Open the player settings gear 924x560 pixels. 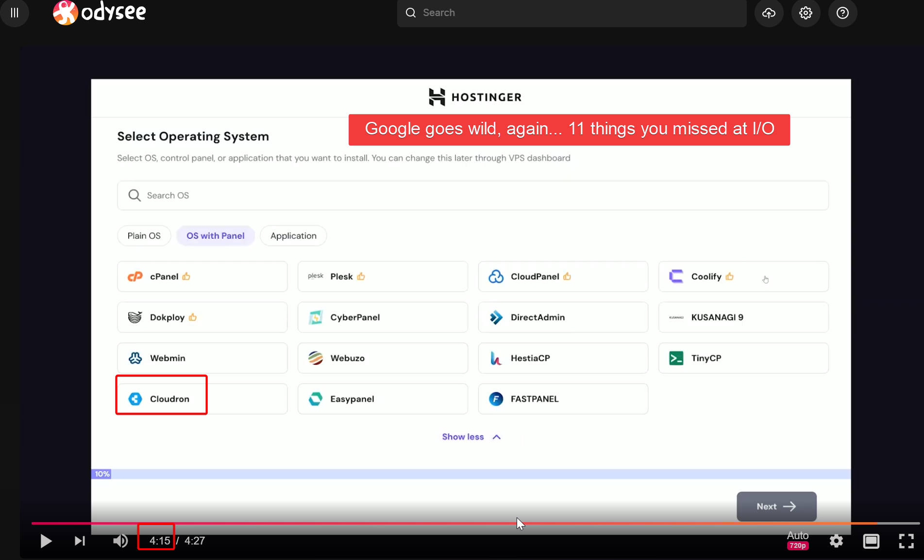point(836,541)
